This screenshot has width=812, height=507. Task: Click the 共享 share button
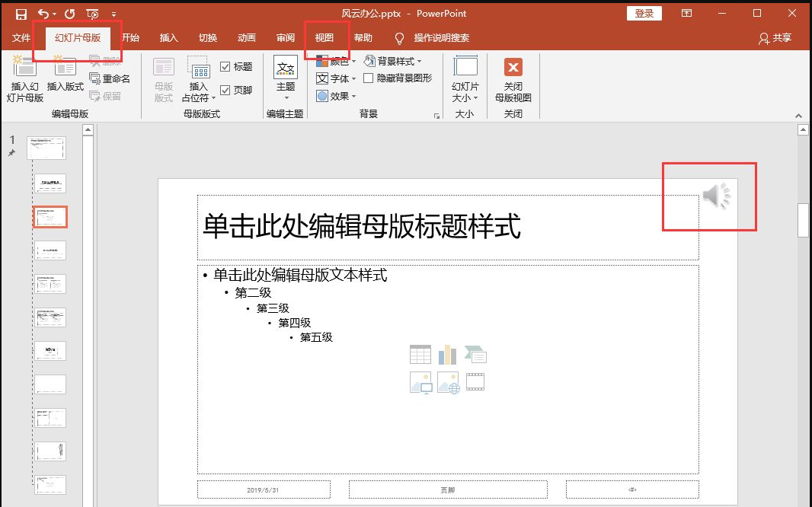(x=775, y=38)
